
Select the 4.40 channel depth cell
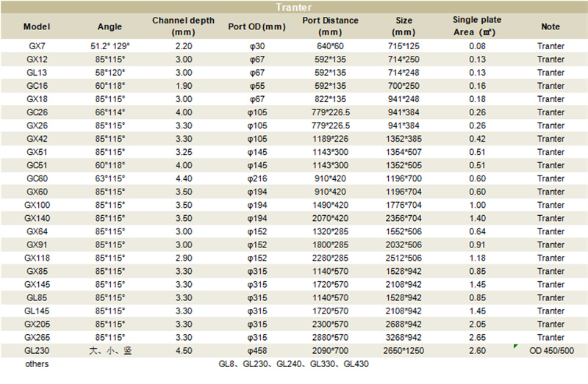pos(183,178)
